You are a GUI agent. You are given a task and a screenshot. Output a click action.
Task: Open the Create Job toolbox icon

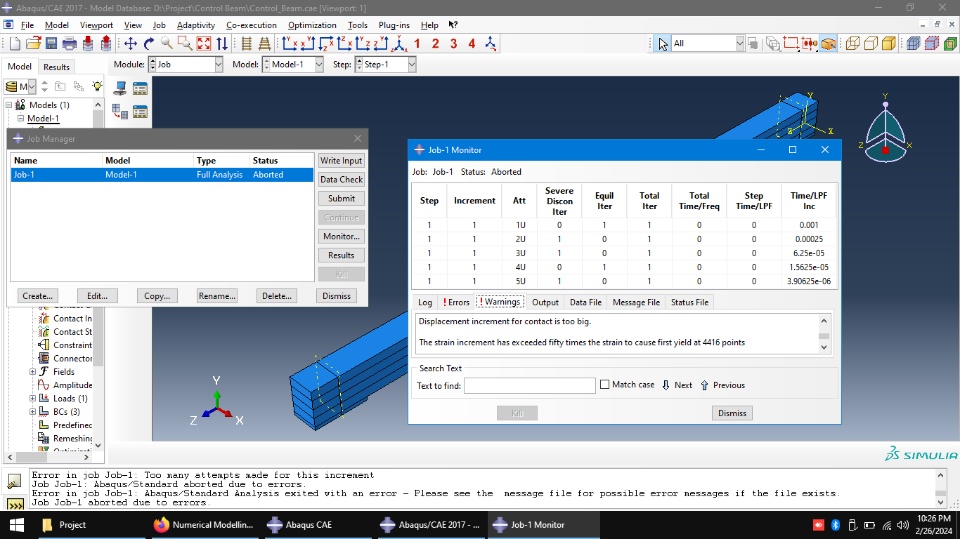coord(120,89)
